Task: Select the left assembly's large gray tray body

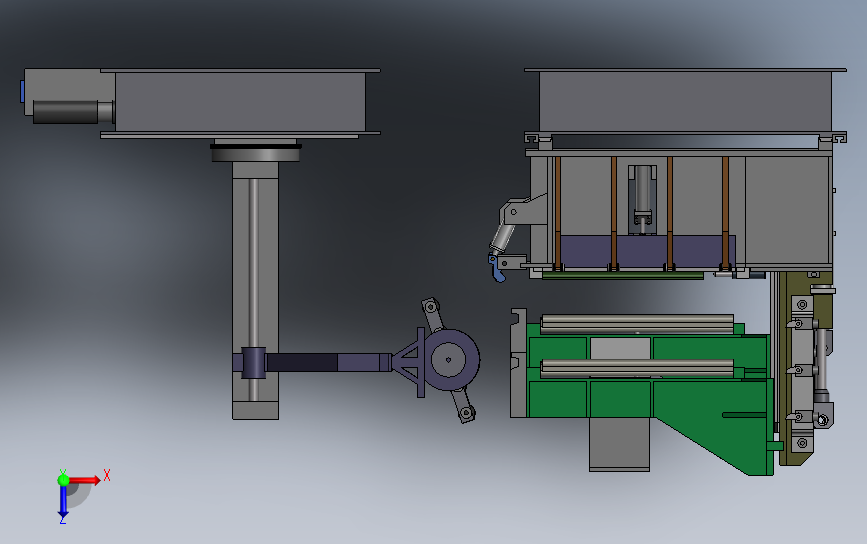Action: coord(240,102)
